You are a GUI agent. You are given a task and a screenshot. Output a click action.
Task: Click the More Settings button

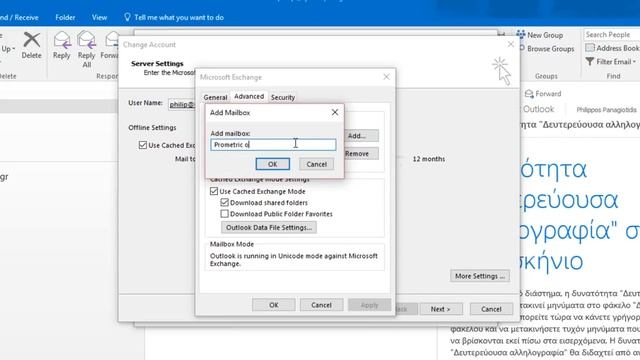(x=480, y=276)
